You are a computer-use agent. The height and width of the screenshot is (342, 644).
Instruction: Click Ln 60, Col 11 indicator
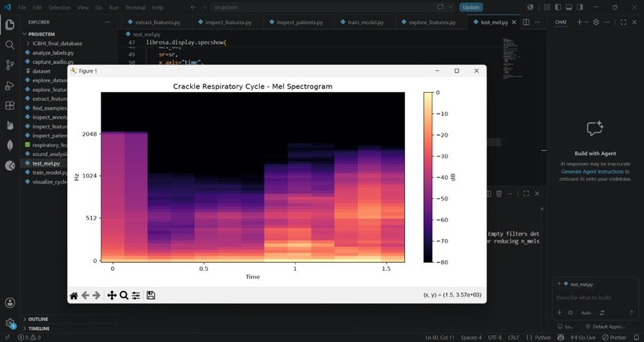point(440,337)
